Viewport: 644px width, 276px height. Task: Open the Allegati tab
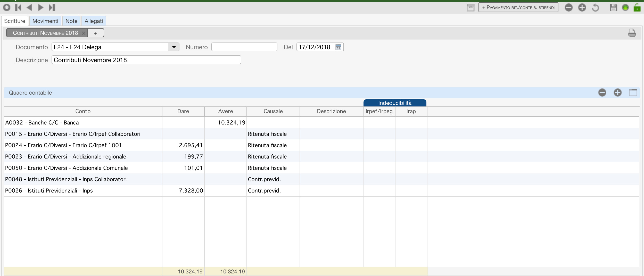pos(94,21)
